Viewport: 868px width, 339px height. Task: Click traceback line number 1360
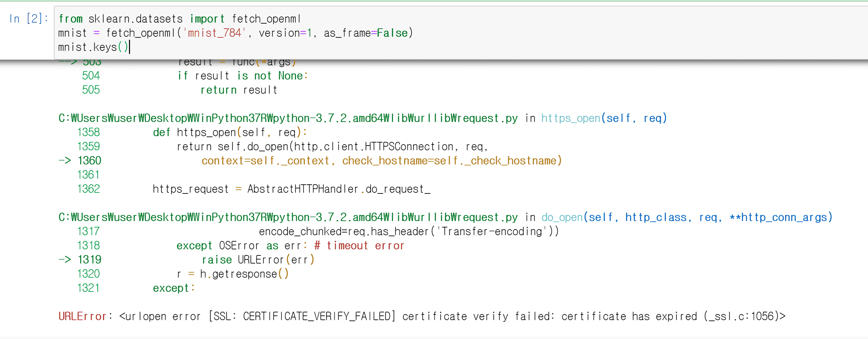[x=89, y=161]
